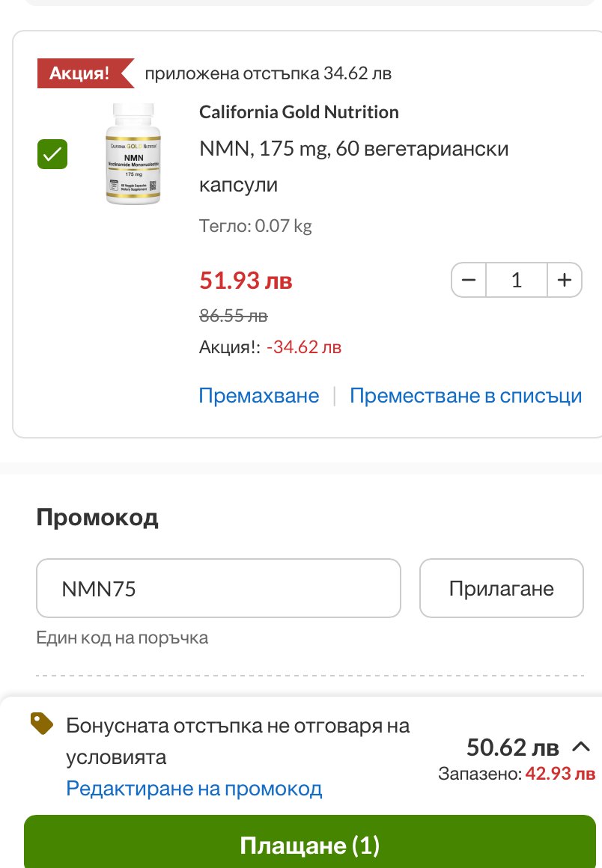The height and width of the screenshot is (868, 602).
Task: Click the Запазено 42.93 лв savings text
Action: pos(517,773)
